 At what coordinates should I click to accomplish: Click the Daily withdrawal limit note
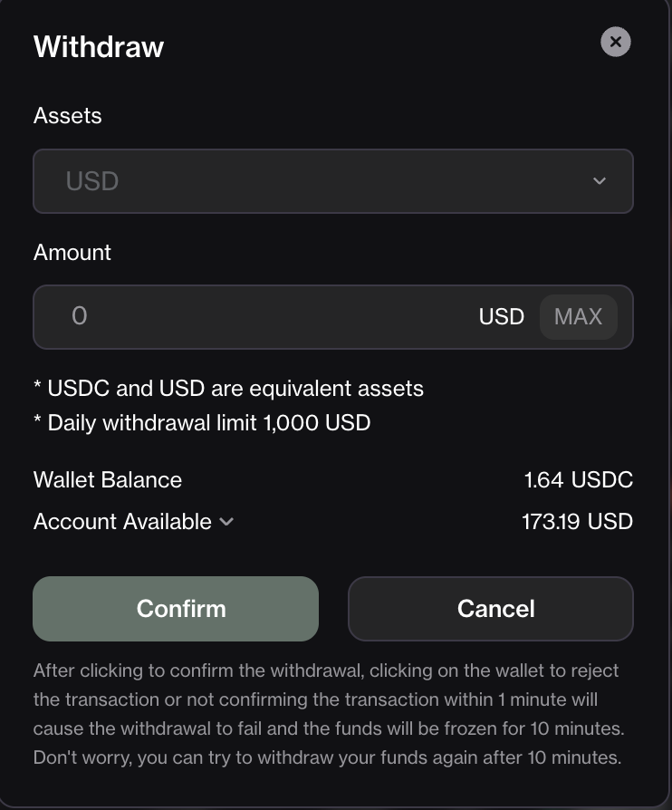[202, 423]
